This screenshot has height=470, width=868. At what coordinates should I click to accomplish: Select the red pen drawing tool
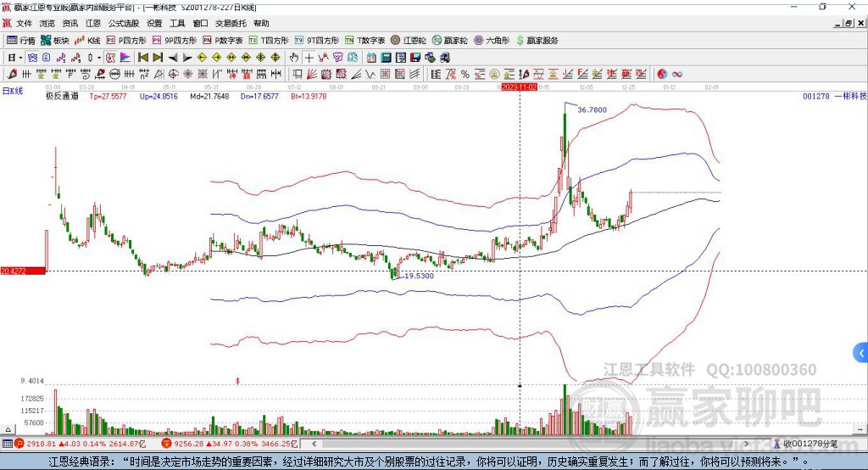pos(12,75)
